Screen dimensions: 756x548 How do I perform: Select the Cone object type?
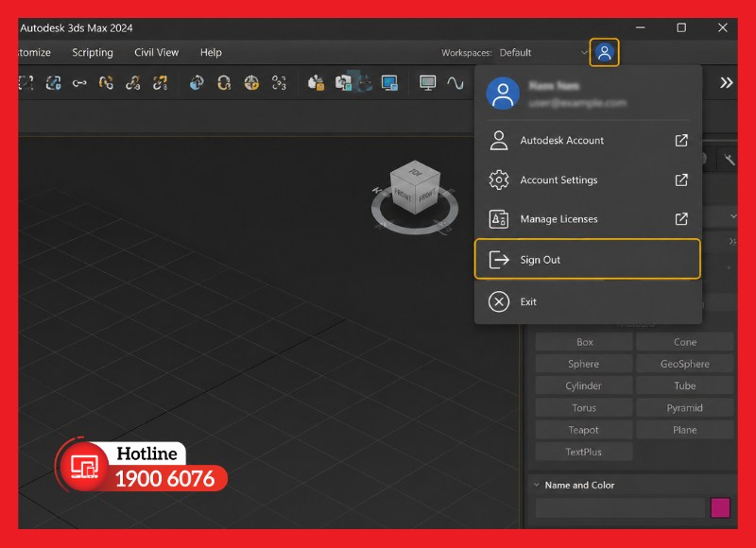684,342
